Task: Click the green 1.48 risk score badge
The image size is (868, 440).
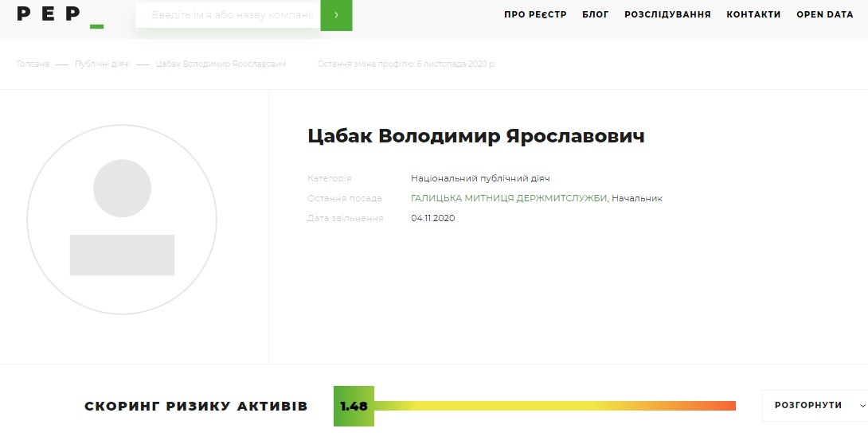Action: (354, 406)
